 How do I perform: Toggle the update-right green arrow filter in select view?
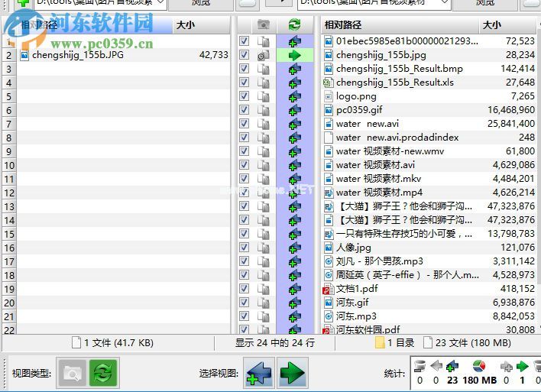tap(292, 373)
